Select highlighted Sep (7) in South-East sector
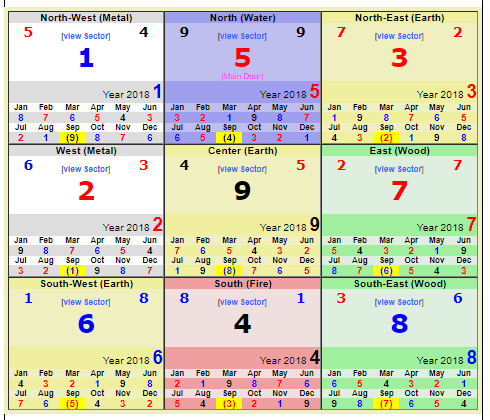The image size is (490, 420). click(x=386, y=404)
